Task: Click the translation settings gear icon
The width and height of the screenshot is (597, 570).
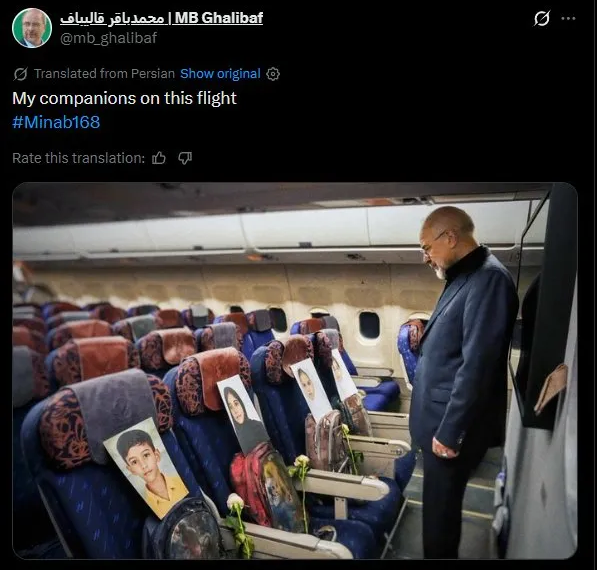Action: click(273, 74)
